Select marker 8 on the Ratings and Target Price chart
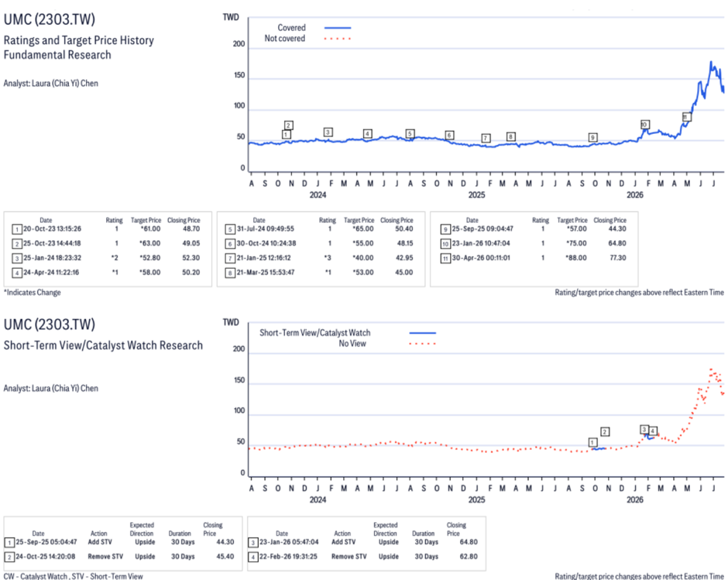The image size is (728, 580). point(510,136)
